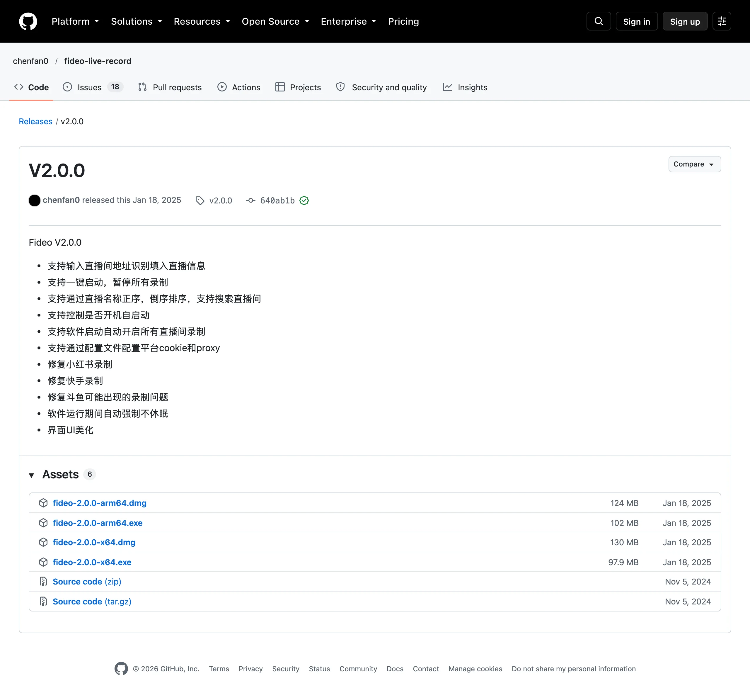Viewport: 750px width, 700px height.
Task: Open the GitHub homepage logo
Action: 28,21
